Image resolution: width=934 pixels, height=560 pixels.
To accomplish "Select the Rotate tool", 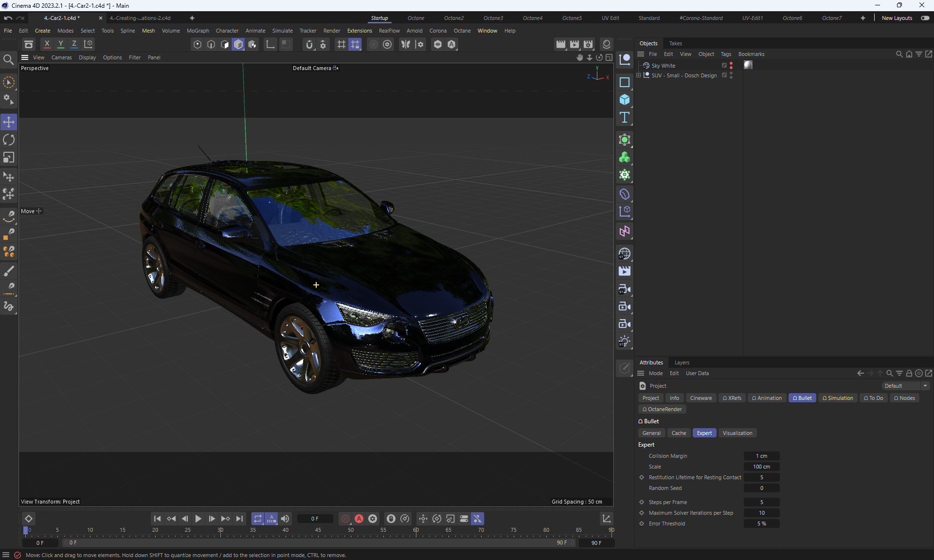I will point(9,140).
